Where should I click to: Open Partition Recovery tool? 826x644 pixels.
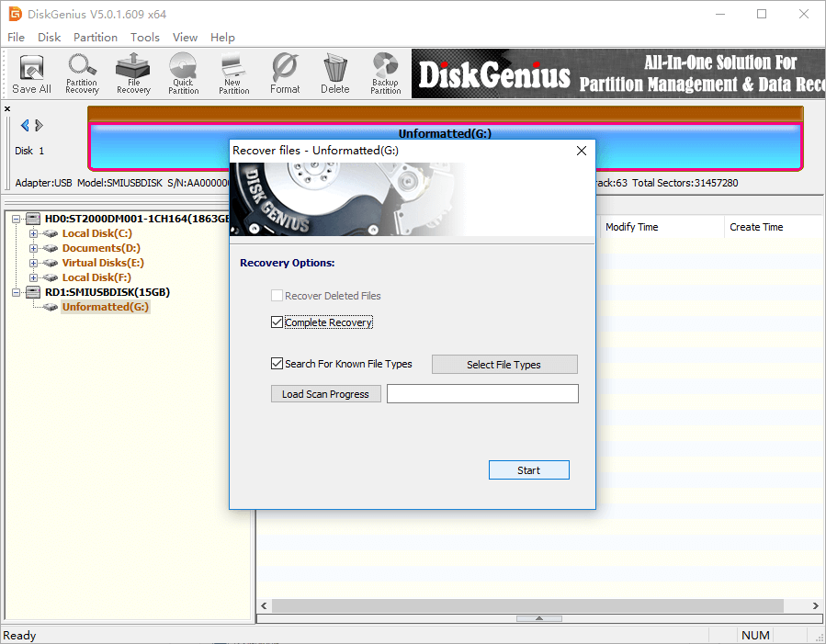point(82,74)
